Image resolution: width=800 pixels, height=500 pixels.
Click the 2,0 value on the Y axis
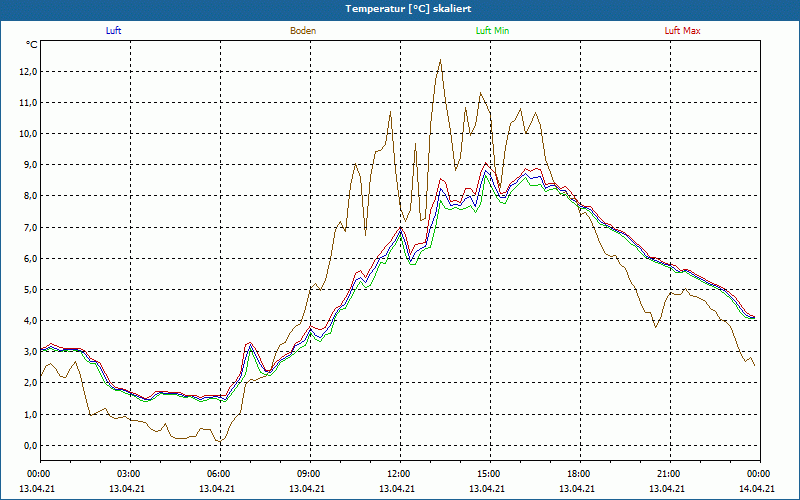point(30,383)
